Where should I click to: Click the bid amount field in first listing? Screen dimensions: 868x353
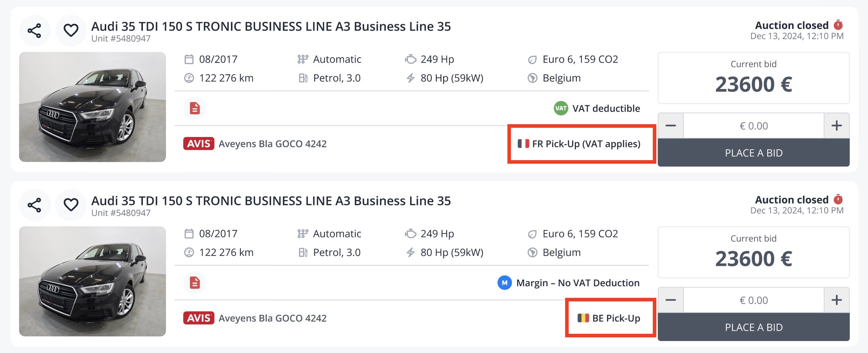(x=754, y=126)
